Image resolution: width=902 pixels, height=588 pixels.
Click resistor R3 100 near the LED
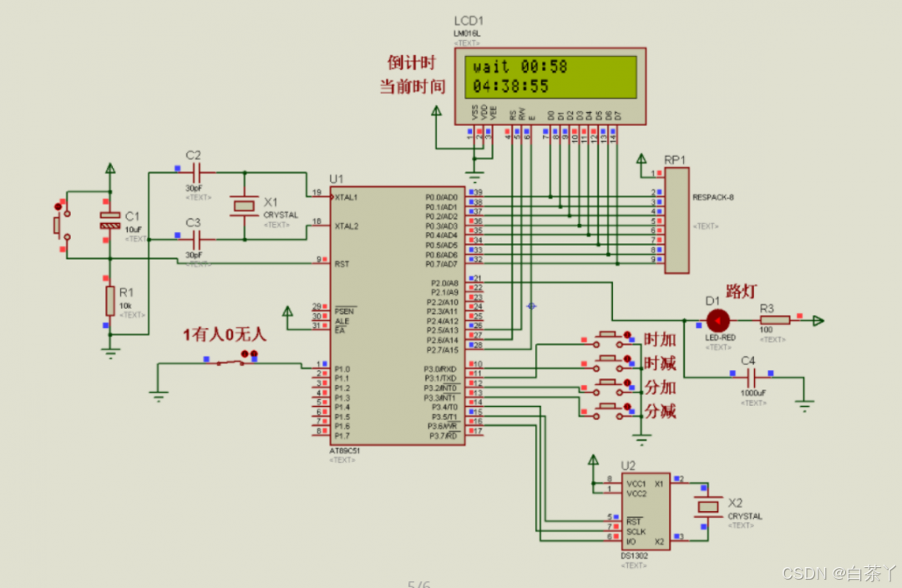[x=774, y=321]
